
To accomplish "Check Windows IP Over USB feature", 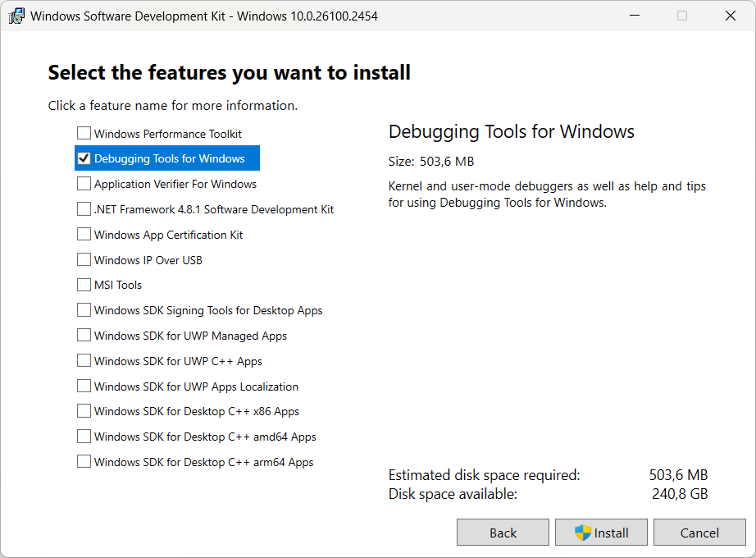I will (x=84, y=259).
